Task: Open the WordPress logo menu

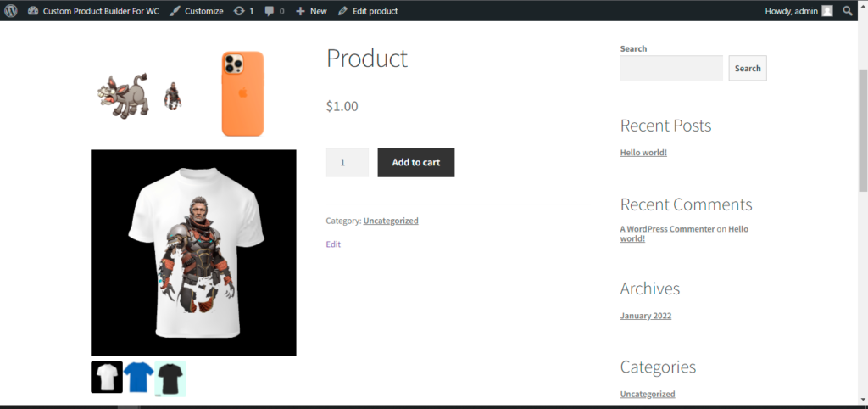Action: pyautogui.click(x=10, y=10)
